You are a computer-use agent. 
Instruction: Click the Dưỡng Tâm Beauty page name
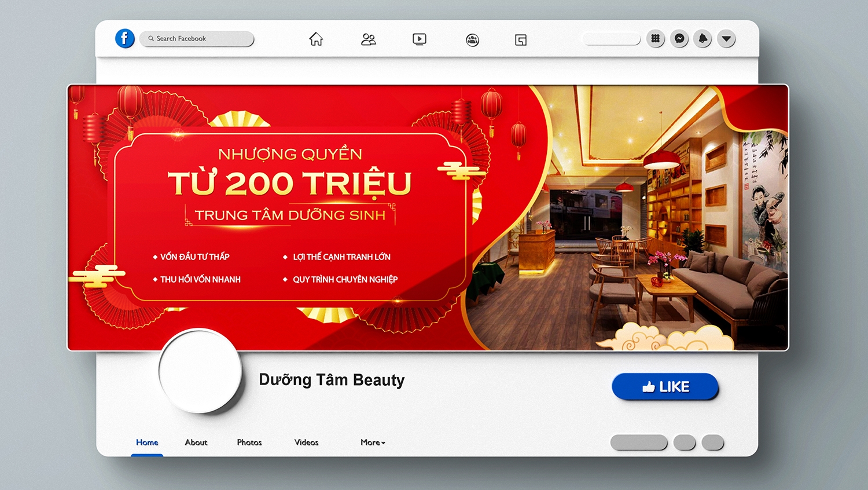tap(332, 380)
